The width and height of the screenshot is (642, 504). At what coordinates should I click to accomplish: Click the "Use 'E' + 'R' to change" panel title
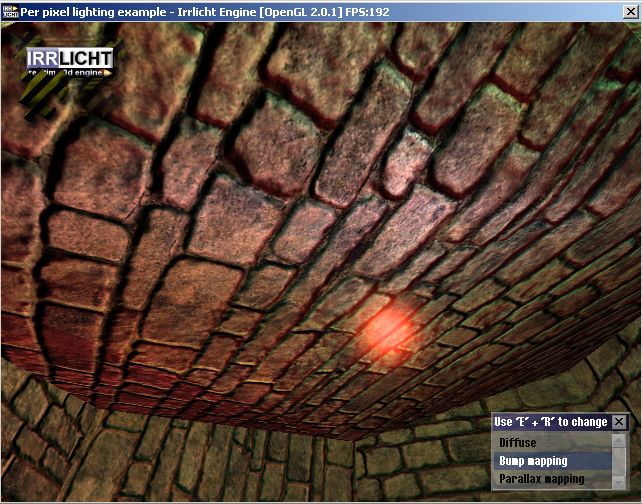(x=550, y=422)
